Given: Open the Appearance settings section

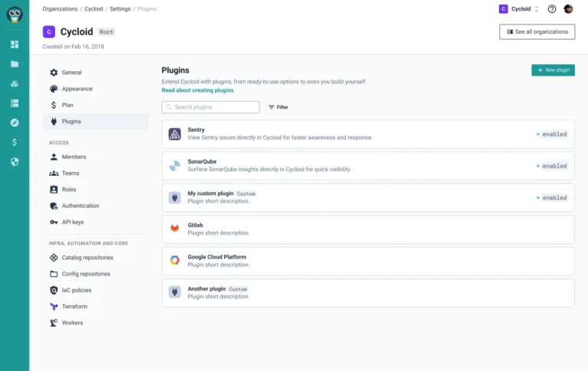Looking at the screenshot, I should [x=77, y=89].
